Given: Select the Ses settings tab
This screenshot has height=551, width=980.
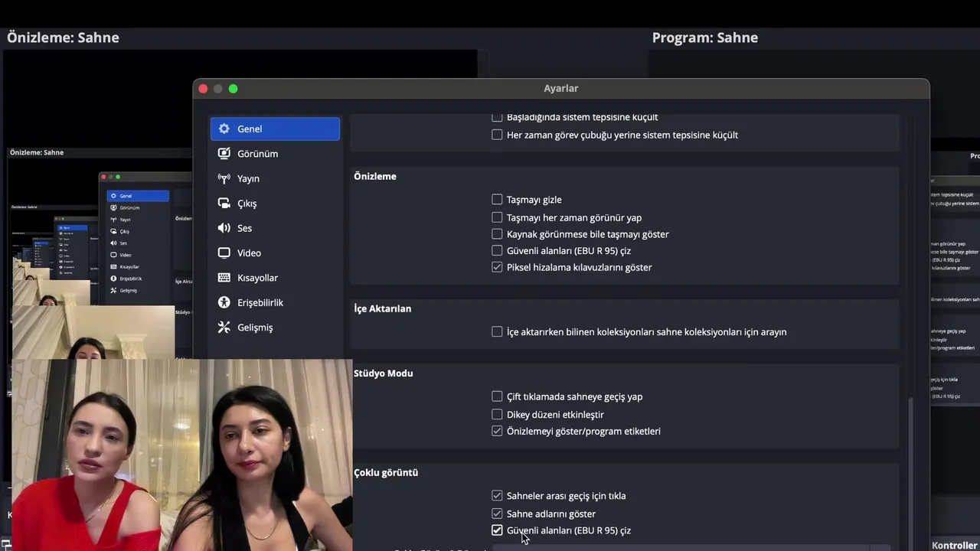Looking at the screenshot, I should tap(275, 228).
